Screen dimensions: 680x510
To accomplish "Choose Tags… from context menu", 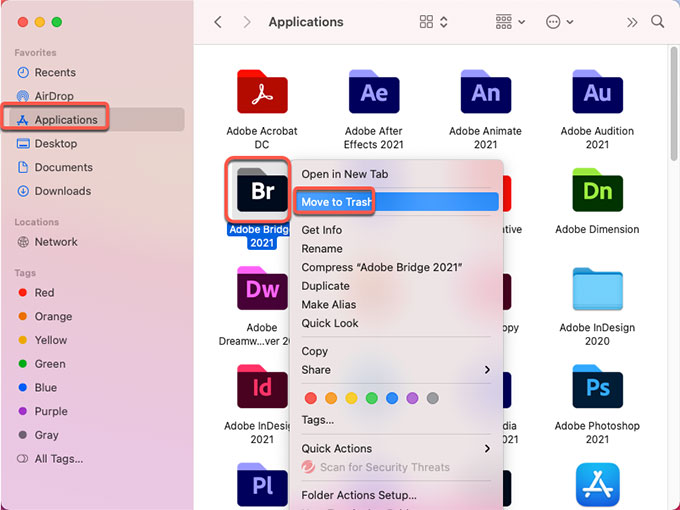I will [x=317, y=420].
